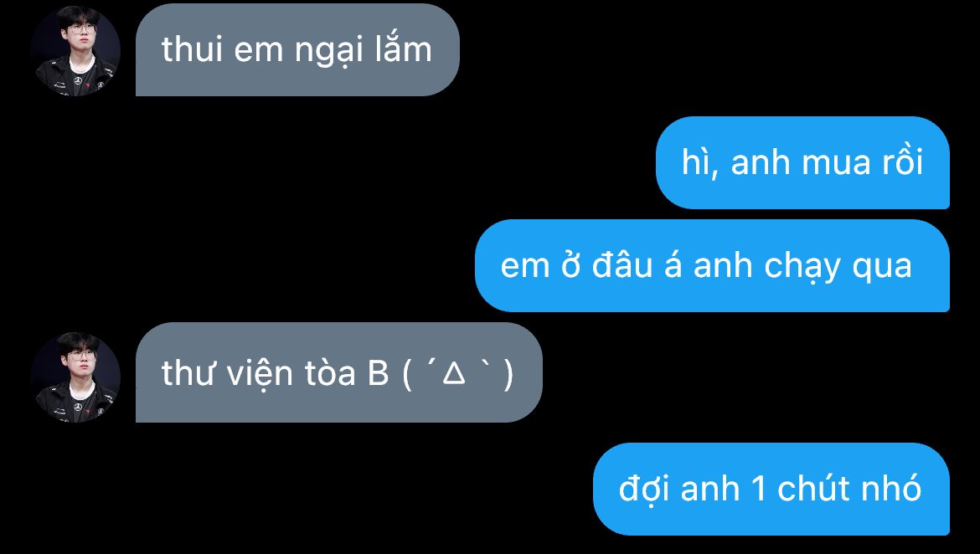Click the word "thui" in first message

tap(192, 49)
